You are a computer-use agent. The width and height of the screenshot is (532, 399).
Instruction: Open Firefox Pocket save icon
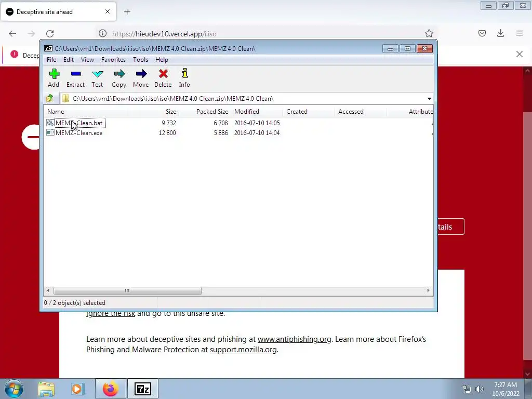(x=482, y=33)
